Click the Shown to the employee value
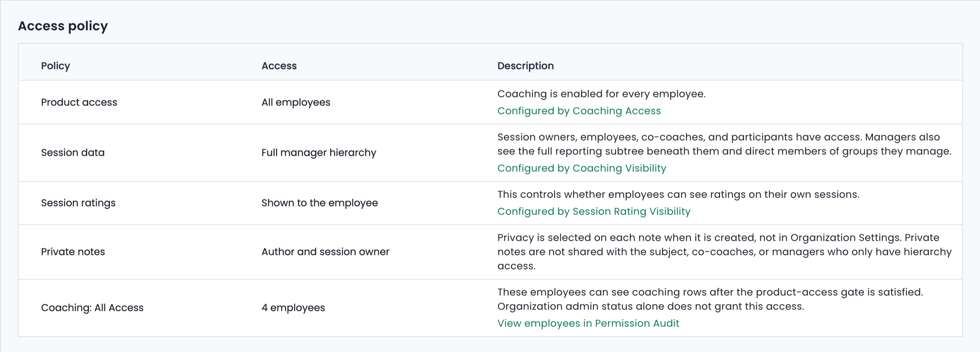The height and width of the screenshot is (352, 980). pyautogui.click(x=319, y=203)
